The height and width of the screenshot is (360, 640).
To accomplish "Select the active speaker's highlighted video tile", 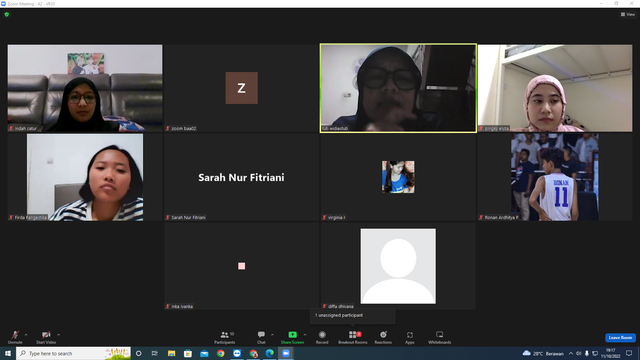I will tap(398, 88).
